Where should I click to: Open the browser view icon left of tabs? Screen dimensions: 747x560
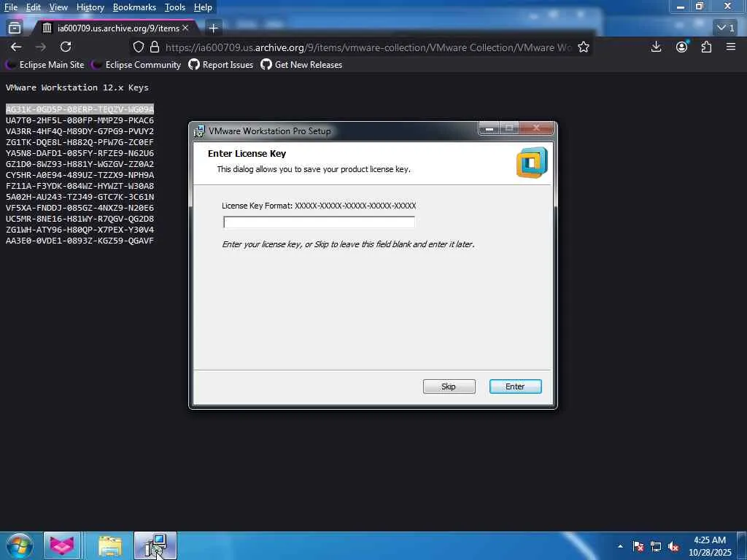point(15,28)
